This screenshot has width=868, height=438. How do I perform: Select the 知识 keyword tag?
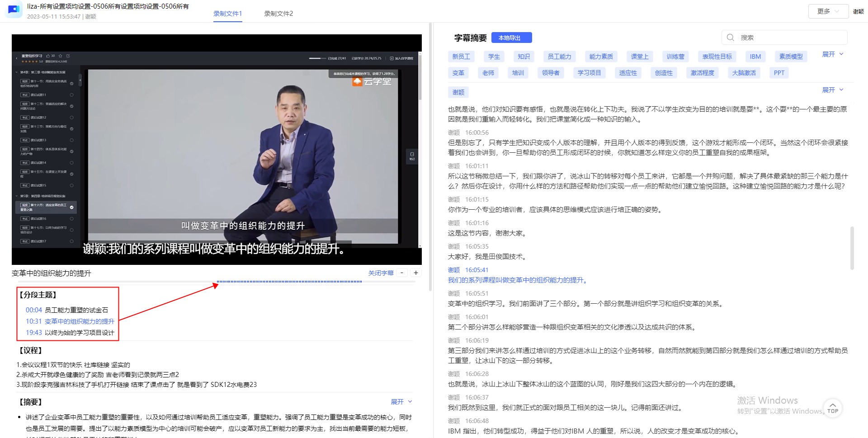pyautogui.click(x=524, y=57)
